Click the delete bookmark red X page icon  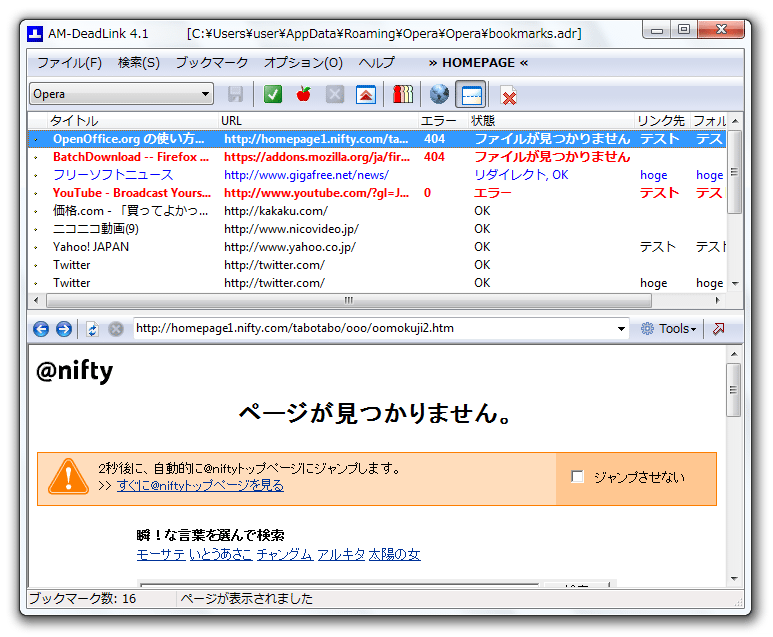508,96
